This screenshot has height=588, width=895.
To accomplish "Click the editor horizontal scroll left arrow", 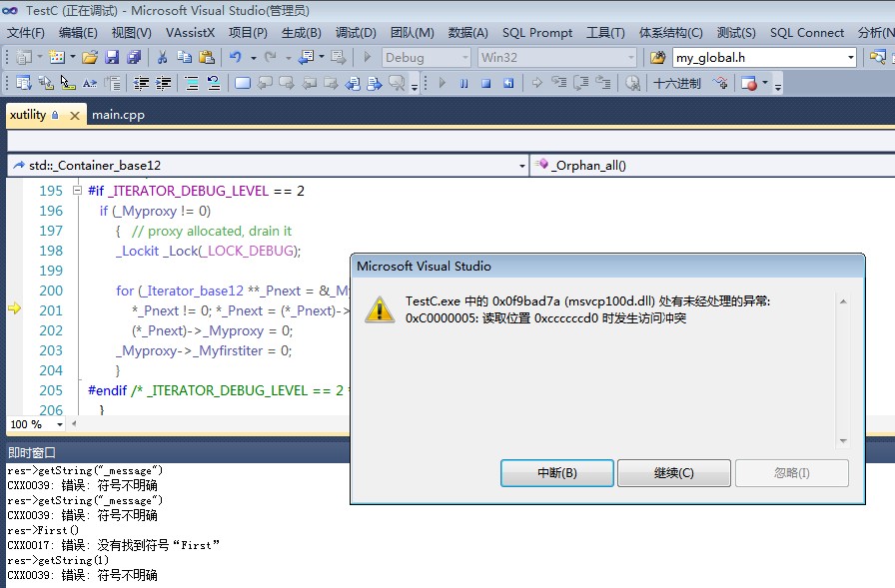I will [74, 423].
